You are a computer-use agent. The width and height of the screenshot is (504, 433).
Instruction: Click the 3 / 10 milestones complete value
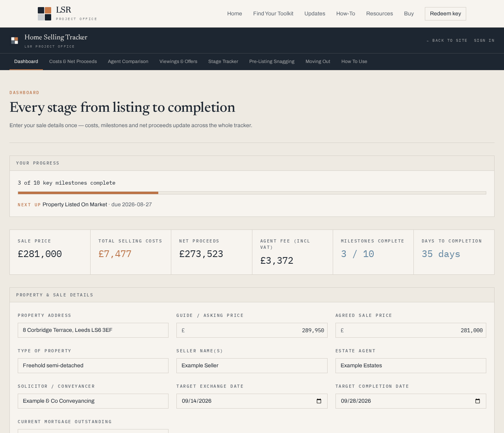pyautogui.click(x=358, y=254)
